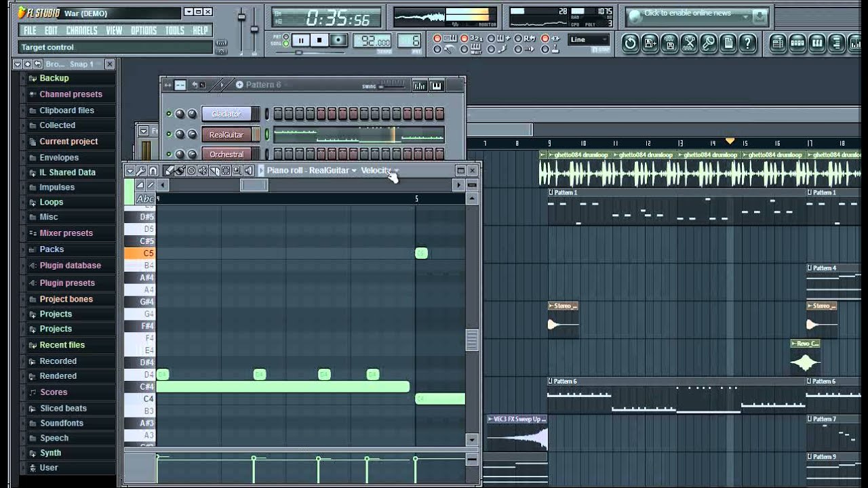Open the project info page button

click(728, 43)
